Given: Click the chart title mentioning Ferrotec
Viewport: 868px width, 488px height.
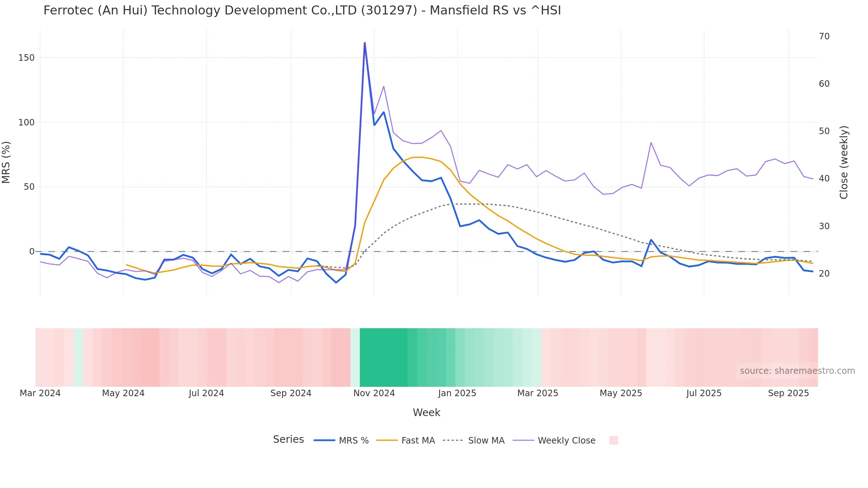Looking at the screenshot, I should 302,10.
